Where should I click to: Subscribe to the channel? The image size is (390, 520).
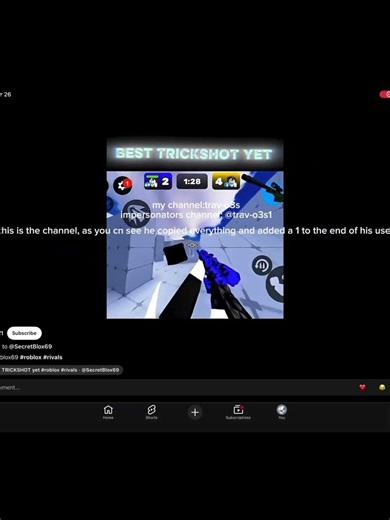click(x=24, y=333)
